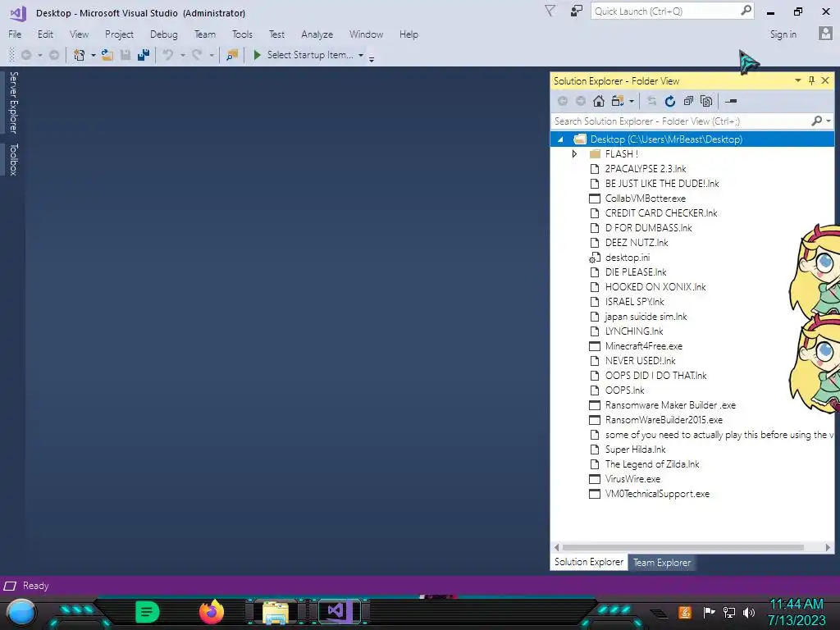The image size is (840, 630).
Task: Select RansomWareBuilder2015.exe file
Action: [664, 420]
